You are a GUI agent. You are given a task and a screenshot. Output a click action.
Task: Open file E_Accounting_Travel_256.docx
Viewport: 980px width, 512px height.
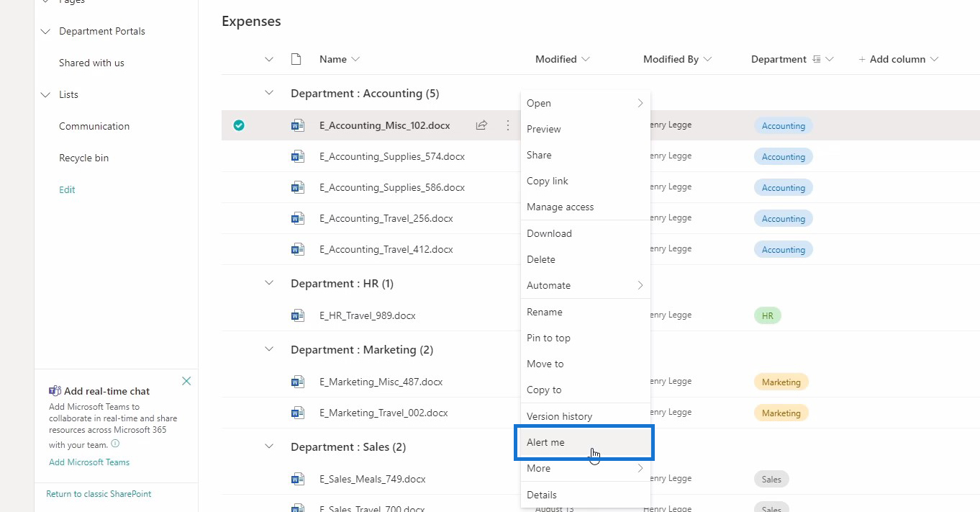click(386, 218)
